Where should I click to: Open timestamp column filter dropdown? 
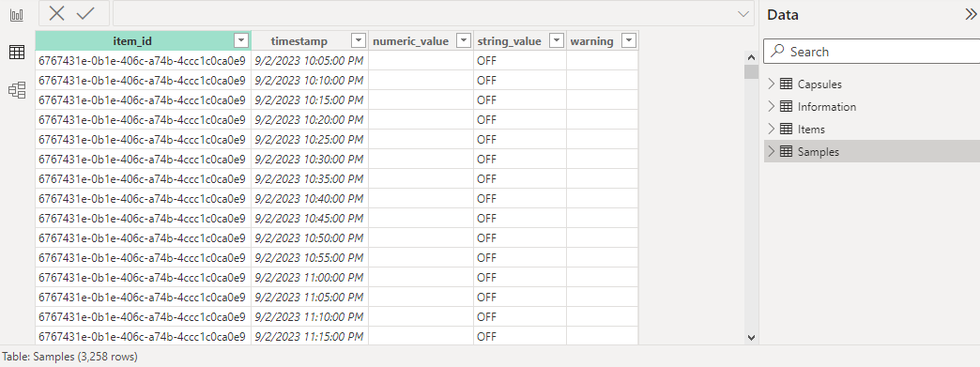[359, 40]
